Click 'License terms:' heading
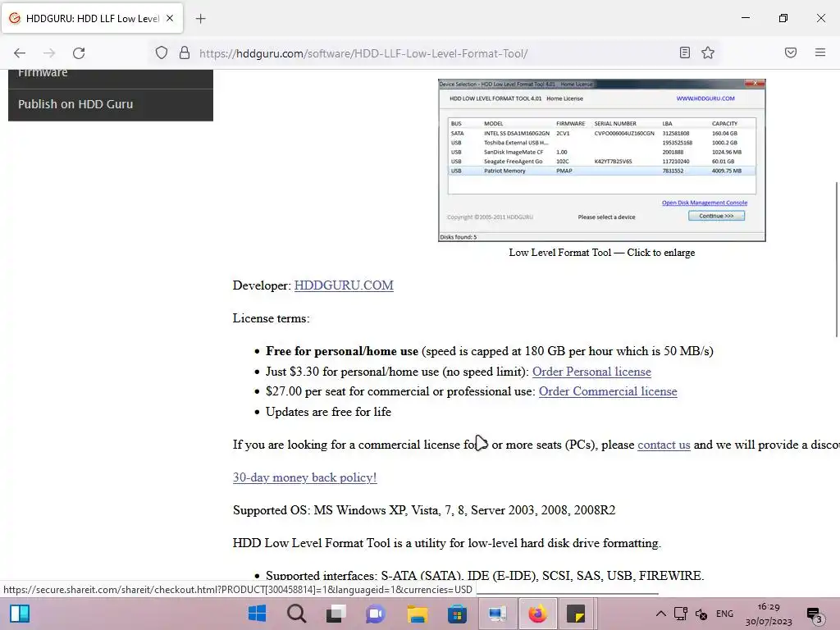This screenshot has height=630, width=840. [271, 318]
